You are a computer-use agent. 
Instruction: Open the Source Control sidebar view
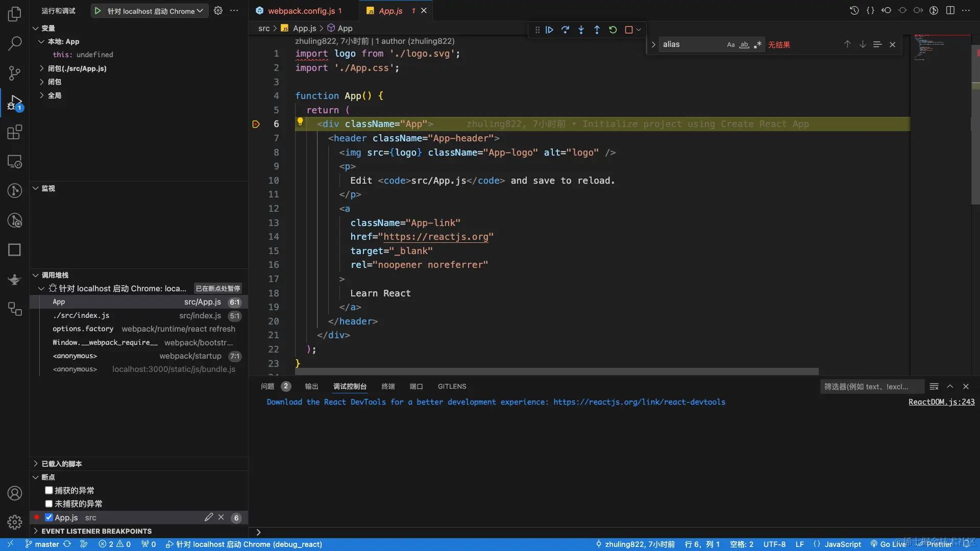tap(15, 73)
